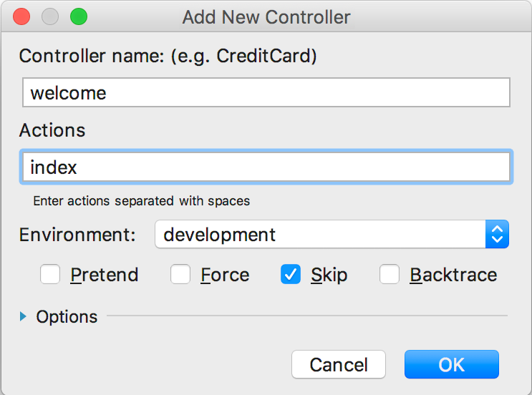Image resolution: width=532 pixels, height=395 pixels.
Task: Click the hint about actions separated with spaces
Action: (x=142, y=201)
